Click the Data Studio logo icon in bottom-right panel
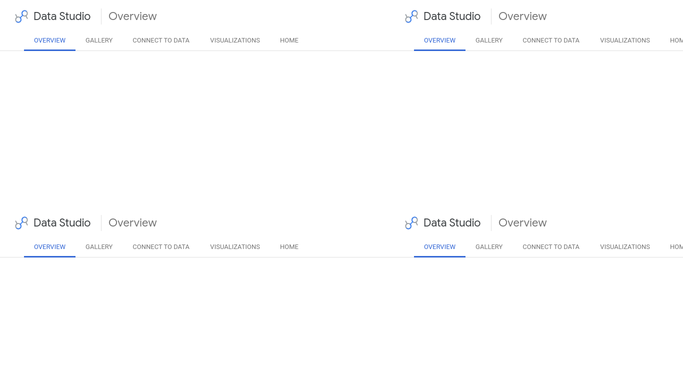The height and width of the screenshot is (384, 683). [411, 223]
